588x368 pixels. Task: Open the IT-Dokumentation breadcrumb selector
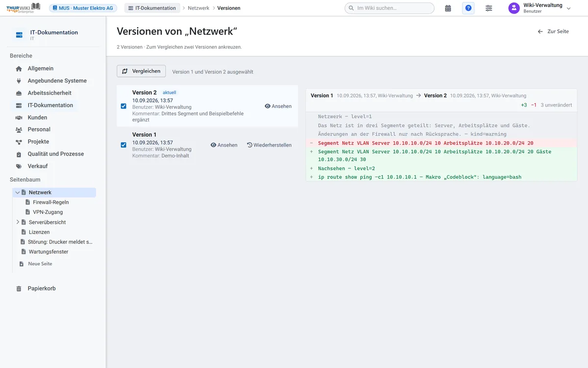152,8
